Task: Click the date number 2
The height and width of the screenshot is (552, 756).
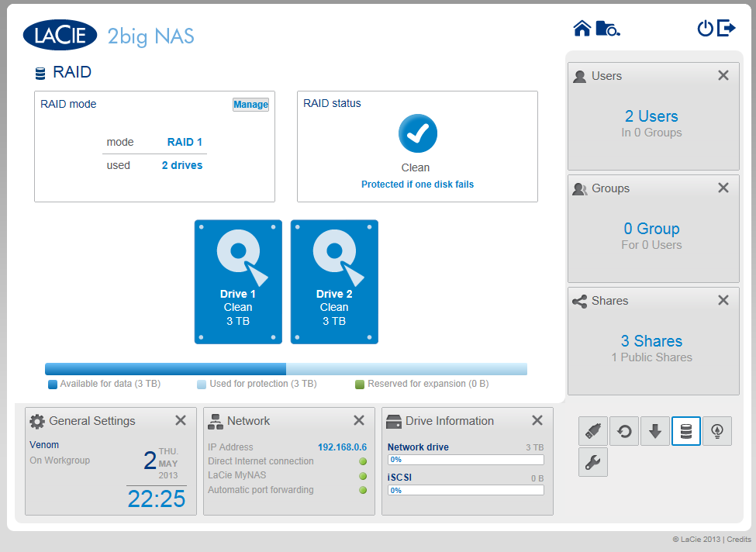Action: [150, 461]
